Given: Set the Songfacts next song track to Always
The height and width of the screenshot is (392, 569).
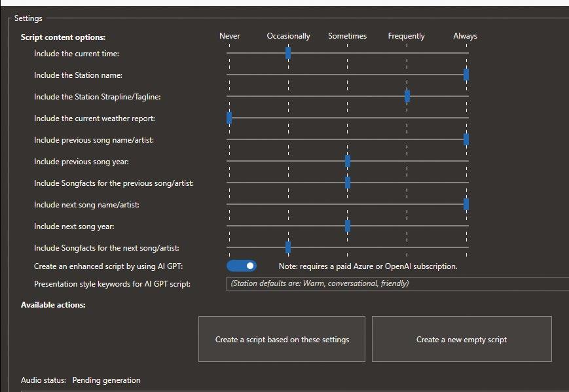Looking at the screenshot, I should point(466,247).
